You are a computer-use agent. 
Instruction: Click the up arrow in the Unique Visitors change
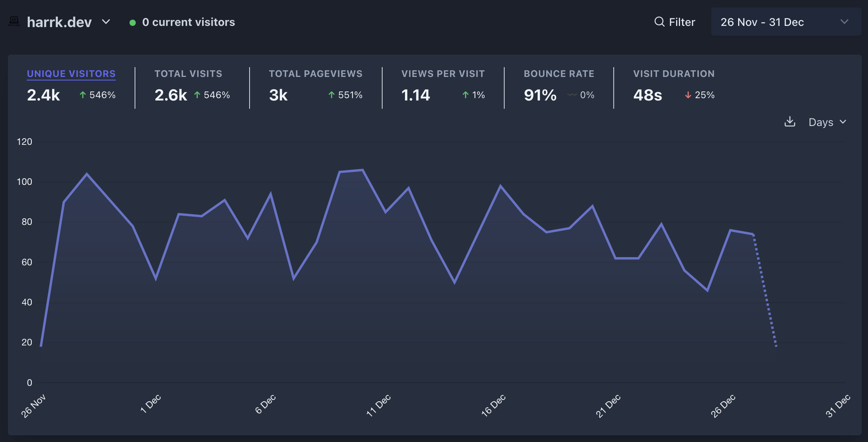pos(83,95)
